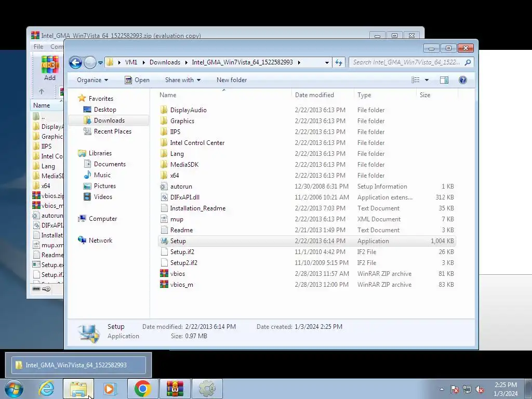This screenshot has height=399, width=532.
Task: Select the Installation_Readme text file icon
Action: (164, 208)
